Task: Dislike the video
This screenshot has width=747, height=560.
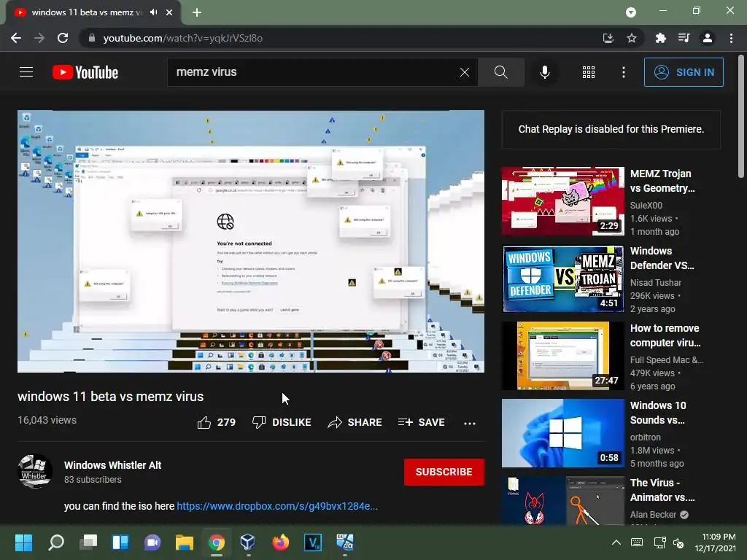Action: coord(282,422)
